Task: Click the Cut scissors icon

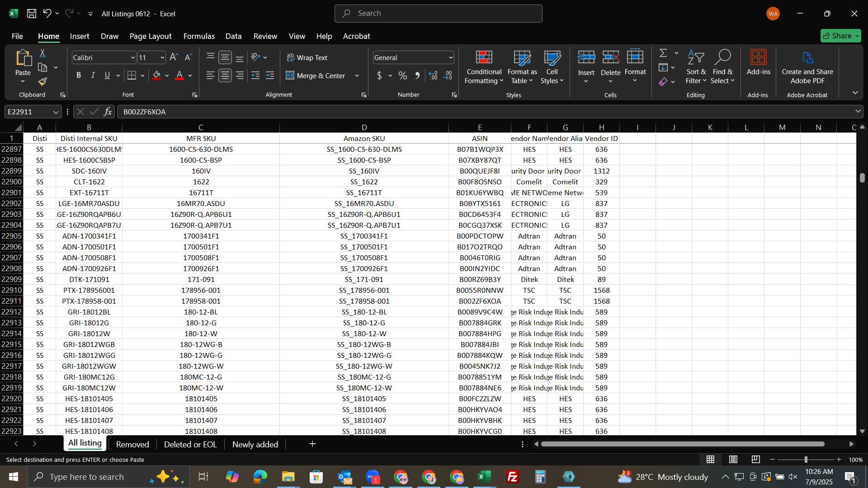Action: (x=42, y=53)
